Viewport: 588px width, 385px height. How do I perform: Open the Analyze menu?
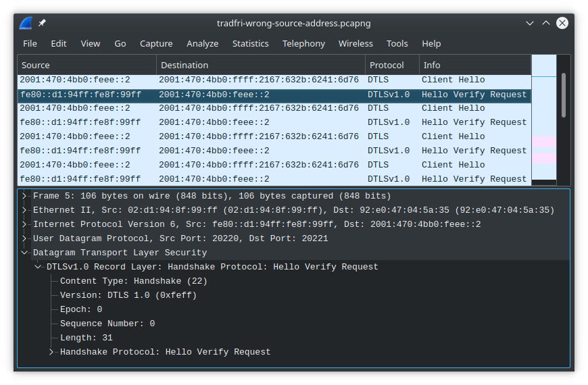(x=203, y=44)
